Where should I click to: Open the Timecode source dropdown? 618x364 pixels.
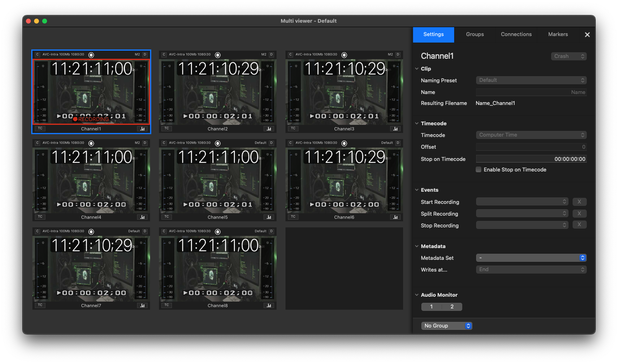(x=531, y=135)
